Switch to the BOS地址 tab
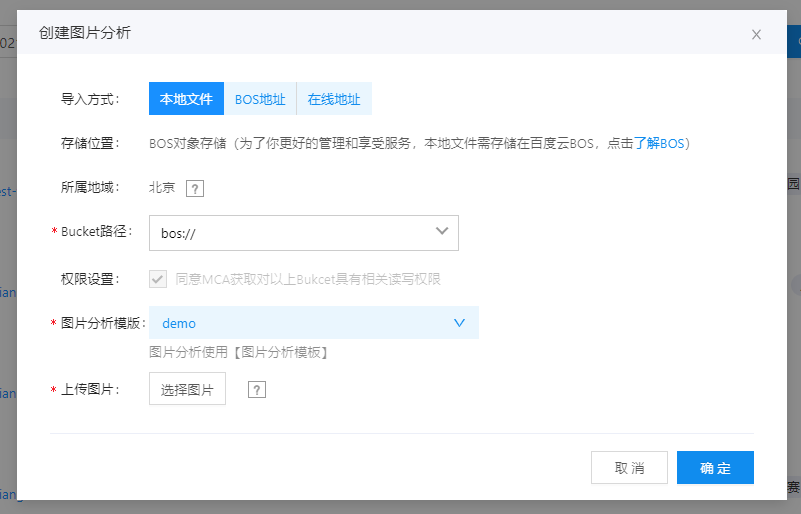The height and width of the screenshot is (514, 801). pyautogui.click(x=260, y=99)
